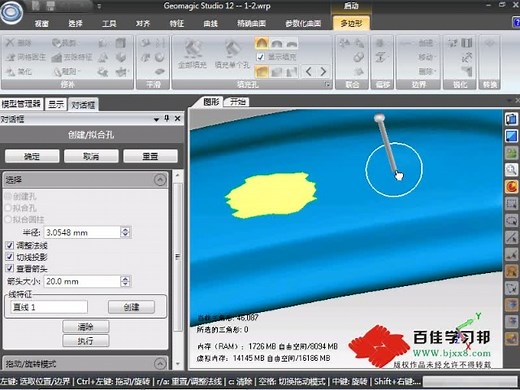Select the custom region selection tool
Screen dimensions: 520x390
click(511, 288)
